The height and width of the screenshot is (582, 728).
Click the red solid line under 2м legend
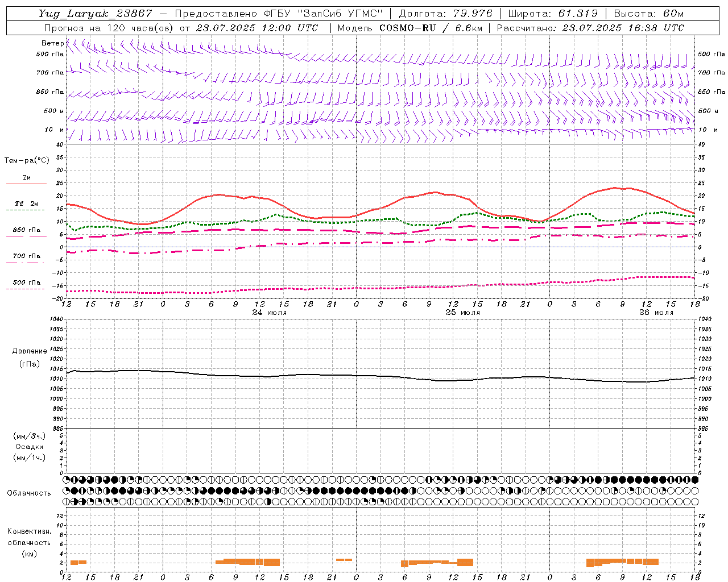point(26,184)
